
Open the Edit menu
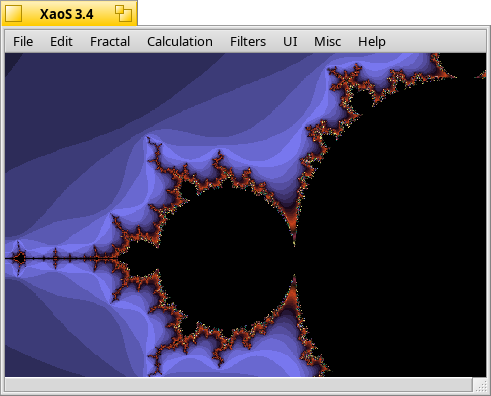[x=61, y=42]
